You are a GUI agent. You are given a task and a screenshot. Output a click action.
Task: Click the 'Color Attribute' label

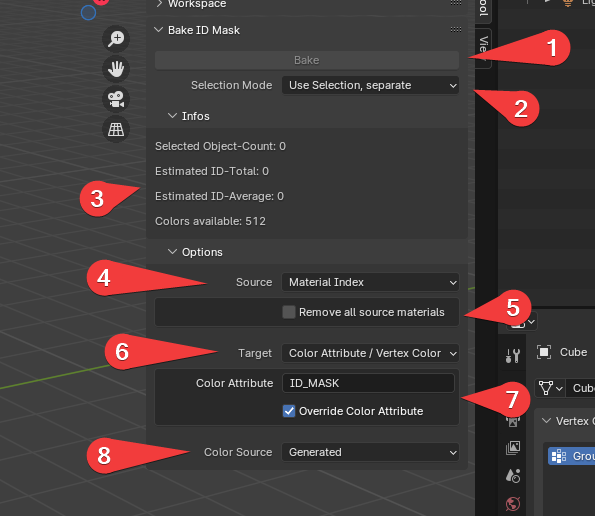point(235,383)
